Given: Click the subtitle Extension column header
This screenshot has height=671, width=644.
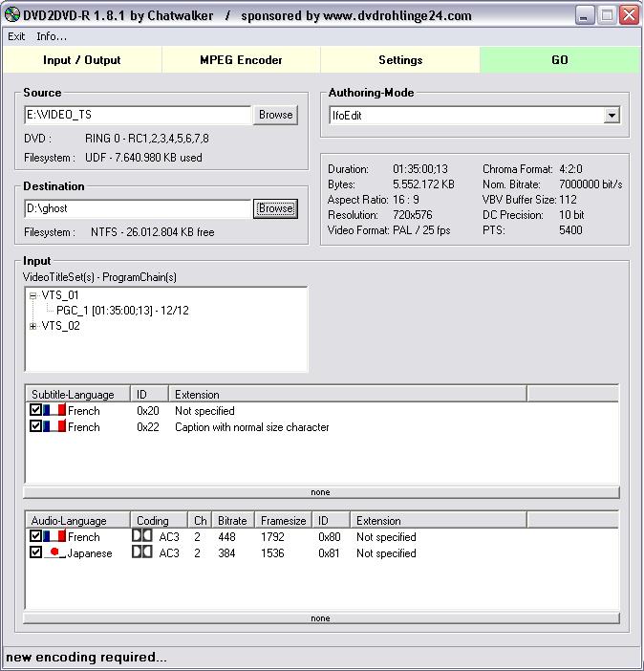Looking at the screenshot, I should pyautogui.click(x=348, y=394).
